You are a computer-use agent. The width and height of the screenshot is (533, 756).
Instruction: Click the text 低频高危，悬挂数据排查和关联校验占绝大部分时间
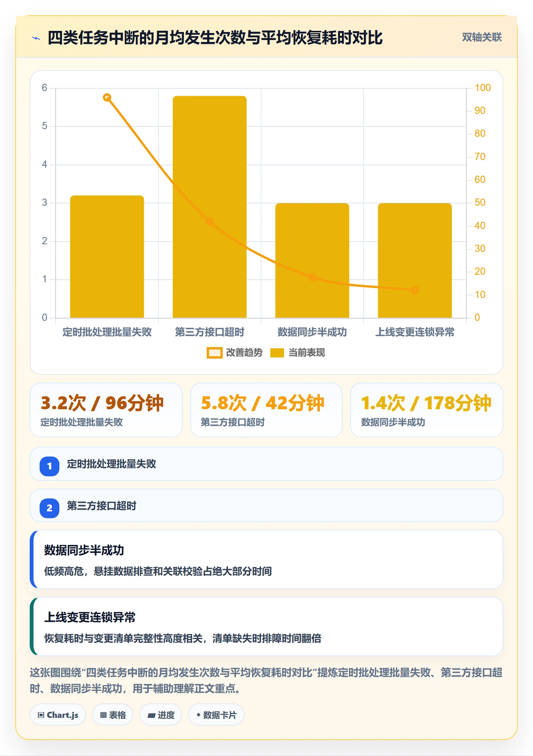pos(158,571)
